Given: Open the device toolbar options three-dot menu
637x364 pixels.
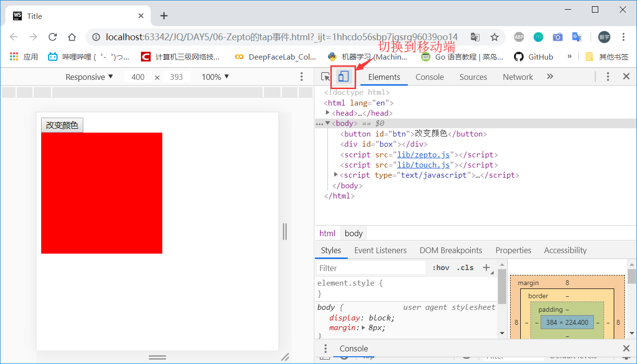Looking at the screenshot, I should click(x=301, y=76).
